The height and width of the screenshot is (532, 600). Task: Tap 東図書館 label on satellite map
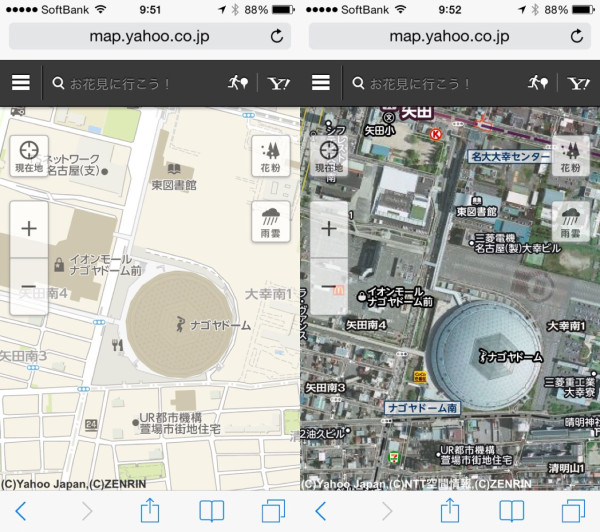[x=477, y=211]
